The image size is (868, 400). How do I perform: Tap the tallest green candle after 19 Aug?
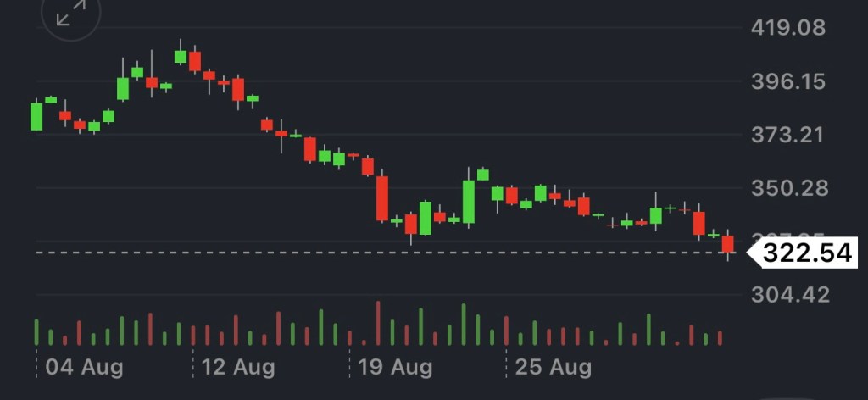(469, 202)
